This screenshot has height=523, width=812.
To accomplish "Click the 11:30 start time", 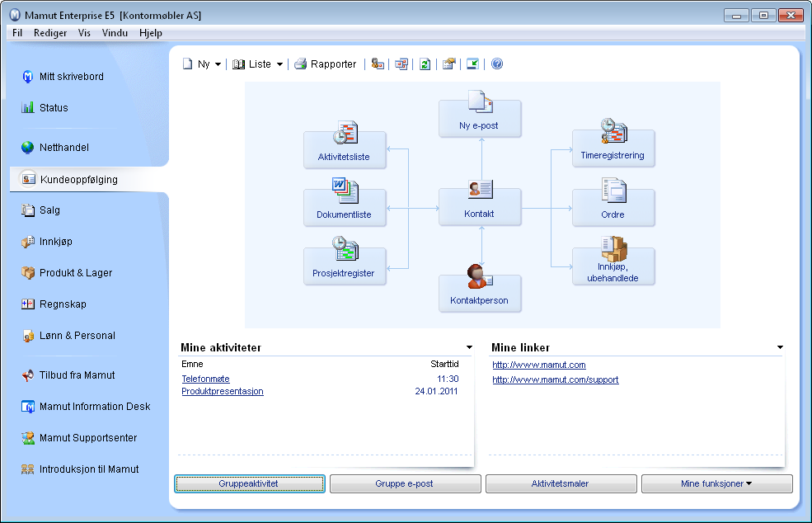I will click(x=448, y=379).
